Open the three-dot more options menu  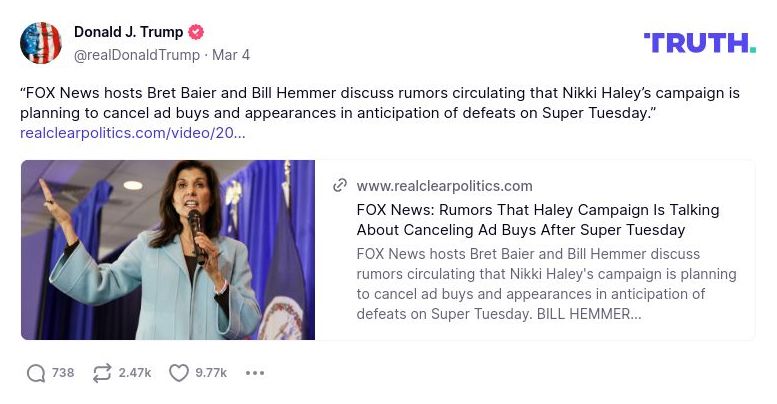[x=255, y=373]
